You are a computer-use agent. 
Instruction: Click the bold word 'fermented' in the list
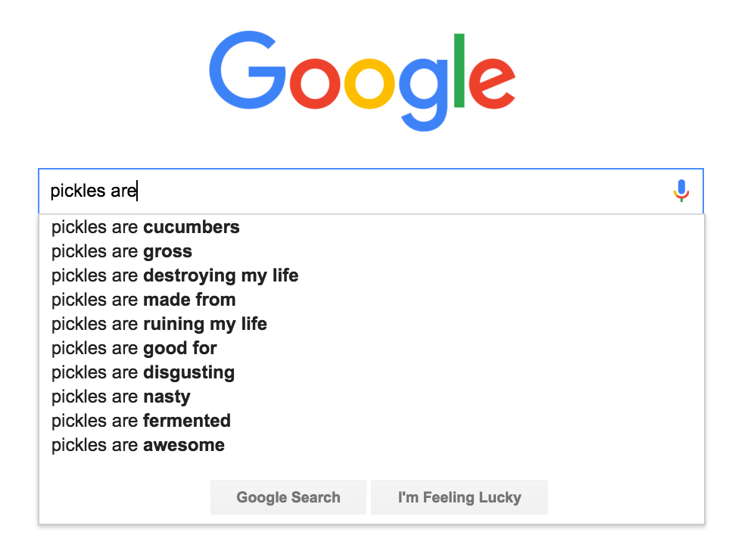tap(187, 421)
